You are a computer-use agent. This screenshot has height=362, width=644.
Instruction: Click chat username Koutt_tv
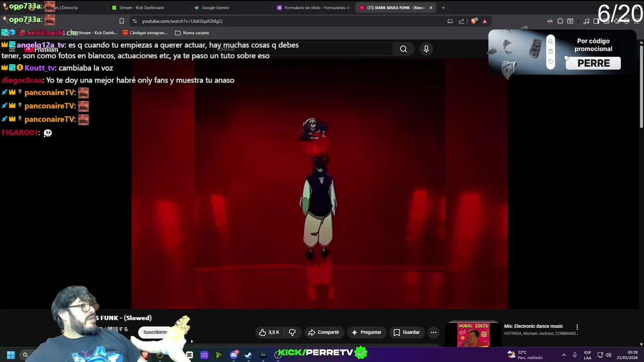click(40, 68)
